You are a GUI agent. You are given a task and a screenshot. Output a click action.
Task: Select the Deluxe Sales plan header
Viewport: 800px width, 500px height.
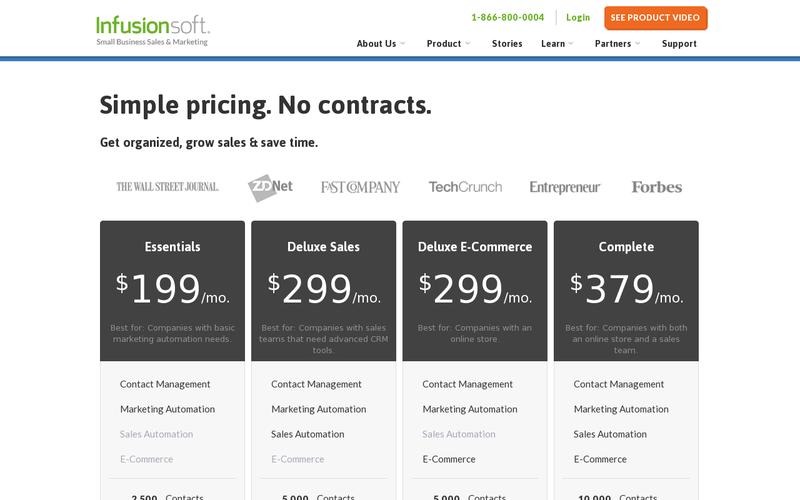pyautogui.click(x=323, y=247)
